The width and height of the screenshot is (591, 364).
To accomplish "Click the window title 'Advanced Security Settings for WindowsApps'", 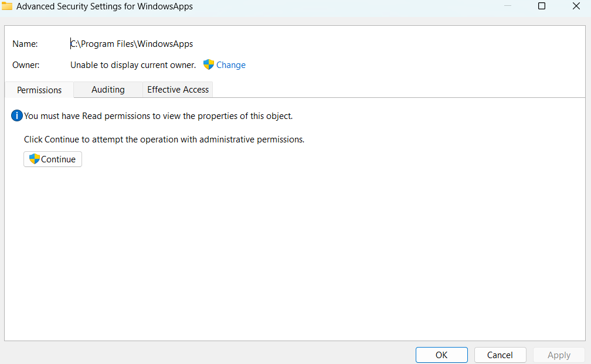I will pyautogui.click(x=105, y=6).
